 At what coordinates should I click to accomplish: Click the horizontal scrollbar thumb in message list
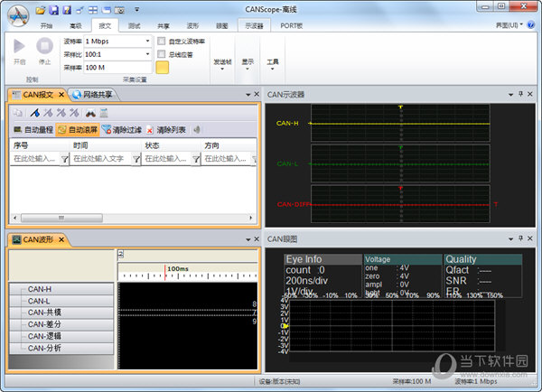point(61,218)
